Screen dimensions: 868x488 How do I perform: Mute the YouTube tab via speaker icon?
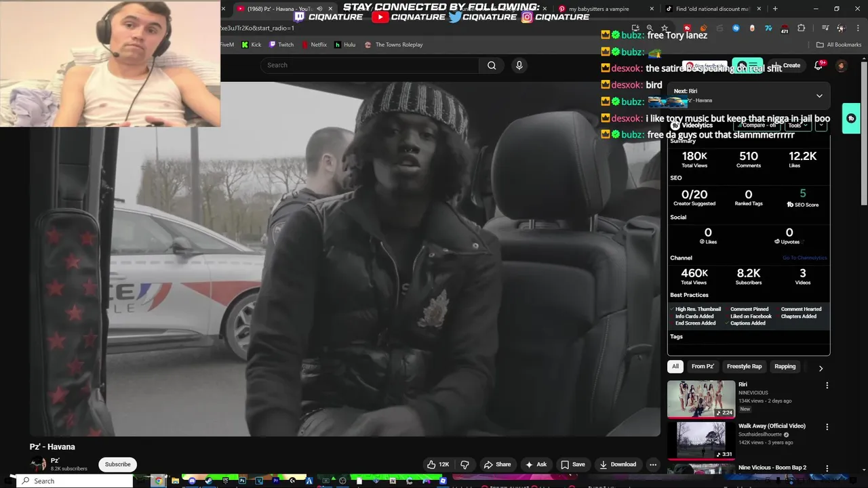click(319, 9)
